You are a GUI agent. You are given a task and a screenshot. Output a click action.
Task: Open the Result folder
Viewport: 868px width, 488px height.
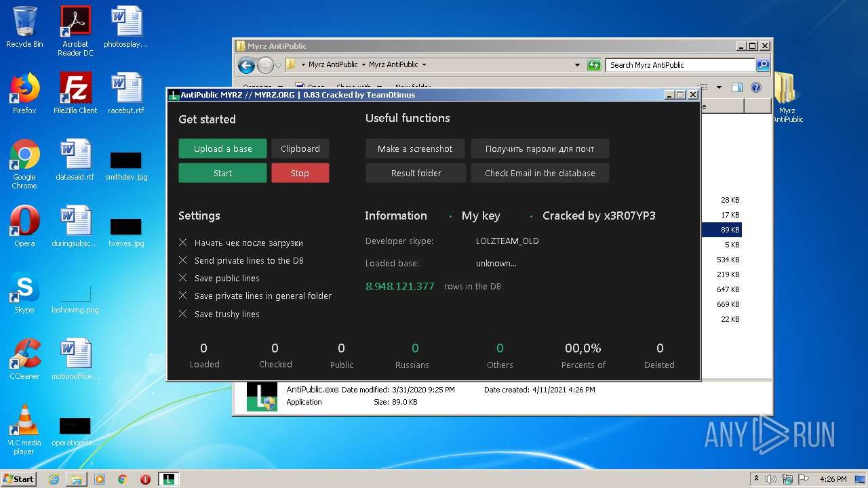click(x=416, y=173)
